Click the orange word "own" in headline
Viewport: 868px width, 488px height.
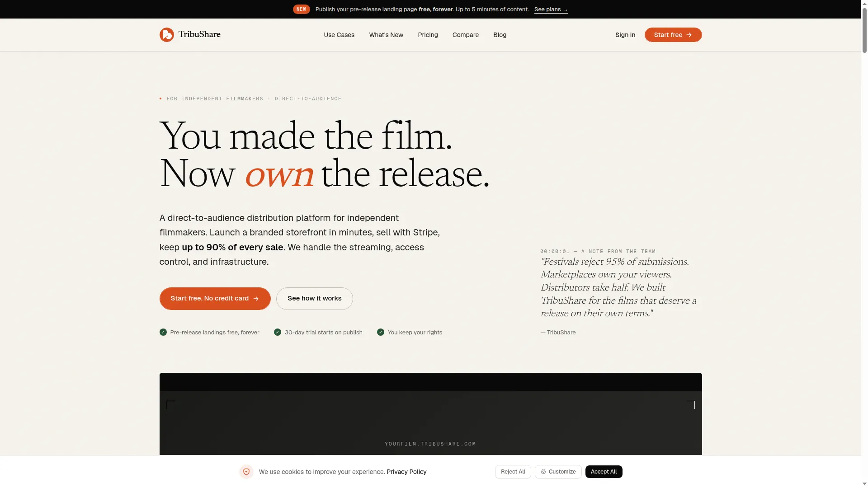point(279,175)
